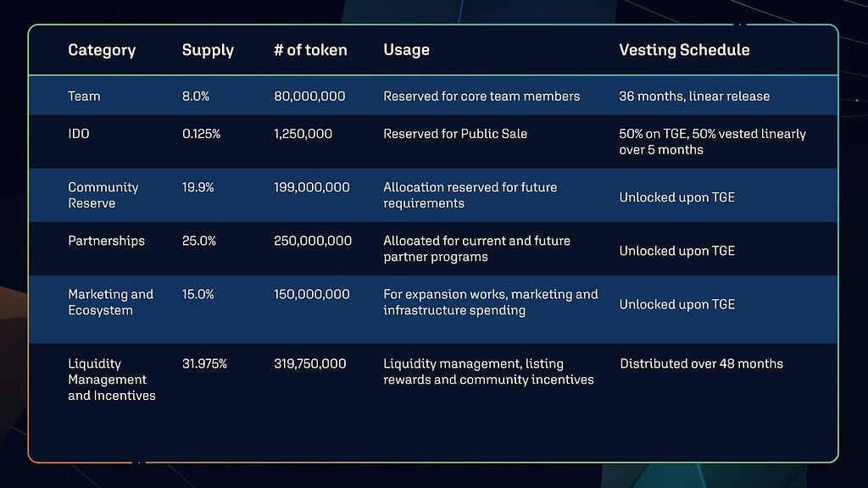
Task: Click the 199,000,000 token amount
Action: (312, 187)
